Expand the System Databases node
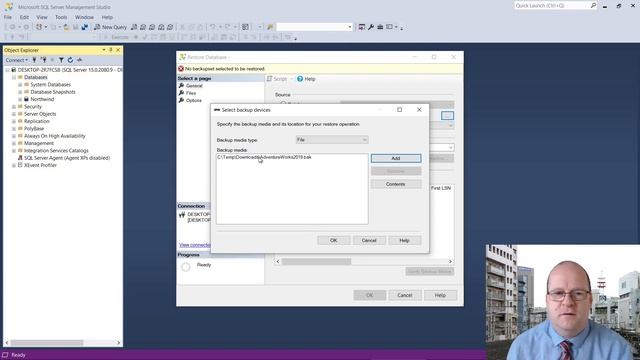This screenshot has width=640, height=360. click(20, 84)
